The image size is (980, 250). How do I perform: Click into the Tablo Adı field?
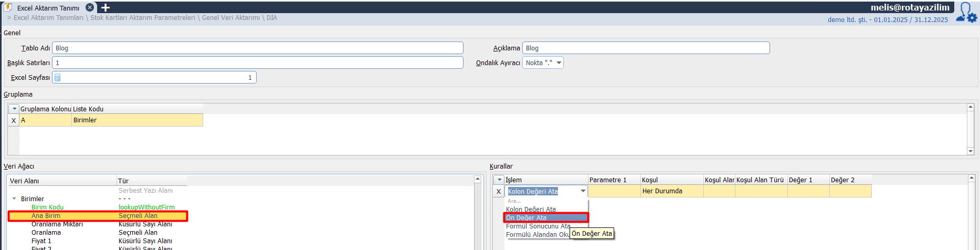point(257,48)
